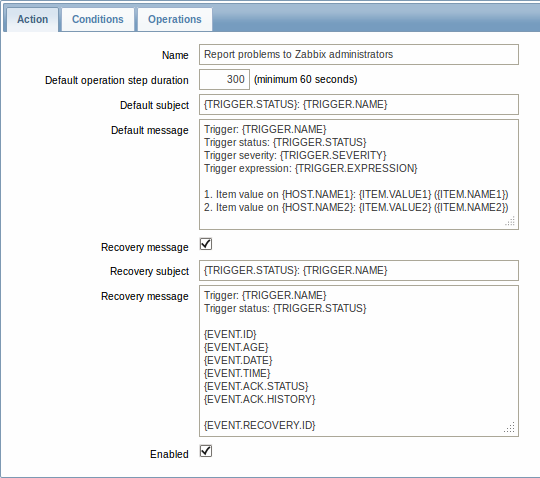Select the Action tab
This screenshot has width=540, height=478.
pyautogui.click(x=33, y=20)
